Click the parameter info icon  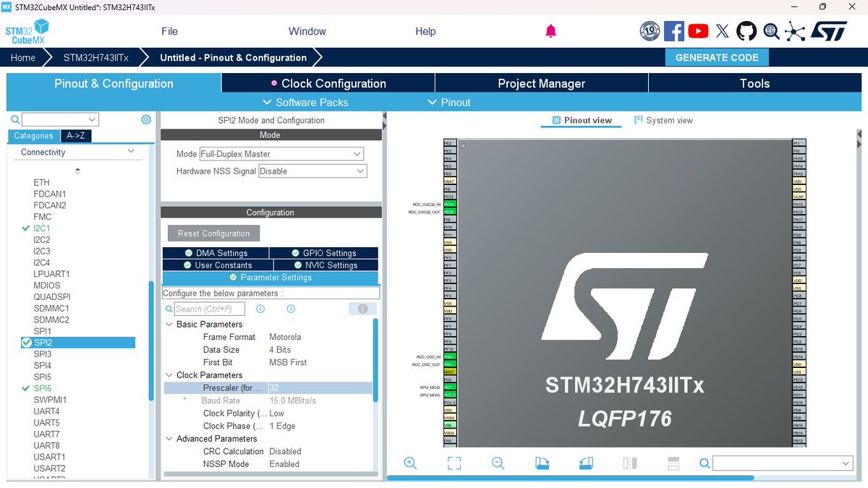coord(362,309)
